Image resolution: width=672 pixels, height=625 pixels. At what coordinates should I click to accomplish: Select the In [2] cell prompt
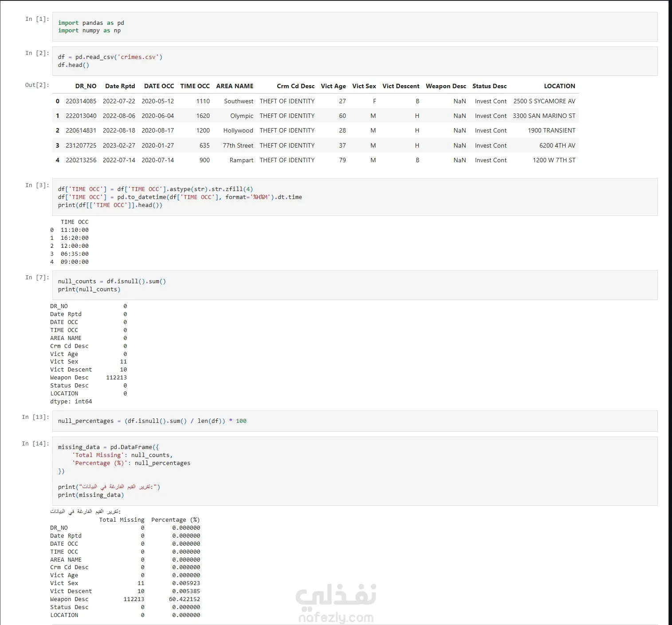(37, 53)
